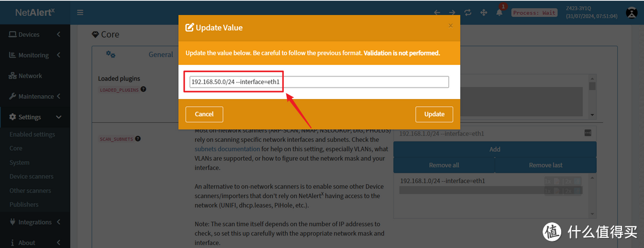Screen dimensions: 644x248
Task: Close the Update Value dialog
Action: [x=451, y=26]
